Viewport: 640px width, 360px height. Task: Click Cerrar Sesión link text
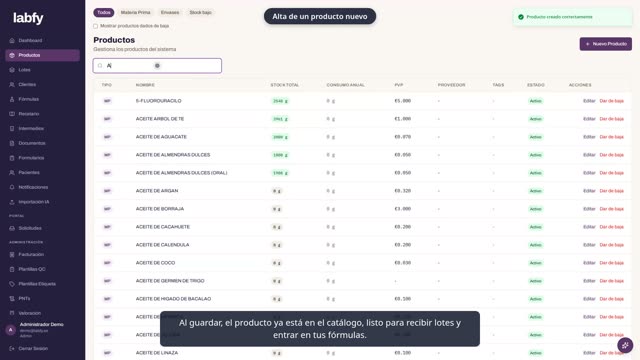33,349
